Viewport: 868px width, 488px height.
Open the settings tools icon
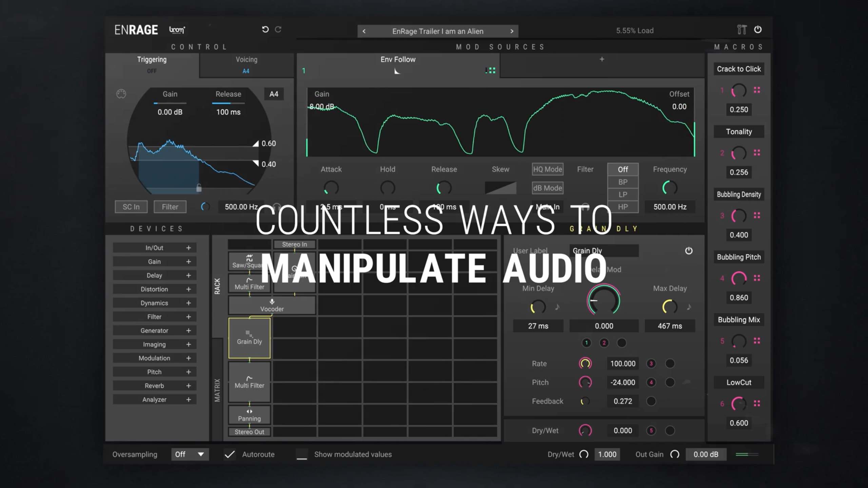point(742,30)
